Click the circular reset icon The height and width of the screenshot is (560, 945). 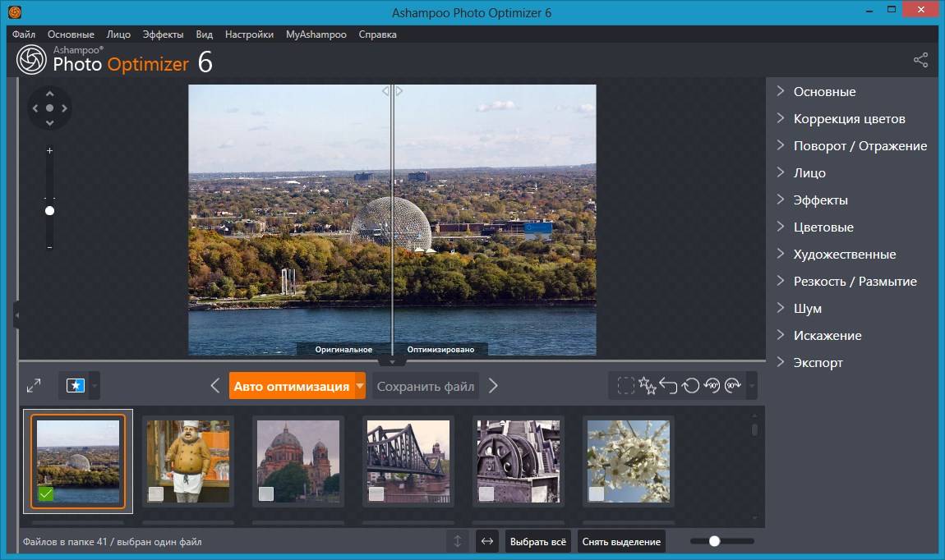(x=690, y=385)
